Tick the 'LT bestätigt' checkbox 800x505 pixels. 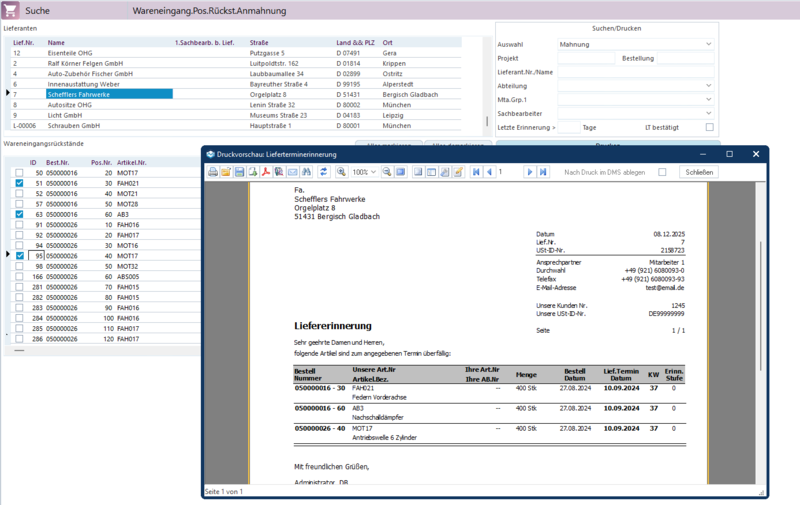coord(709,128)
